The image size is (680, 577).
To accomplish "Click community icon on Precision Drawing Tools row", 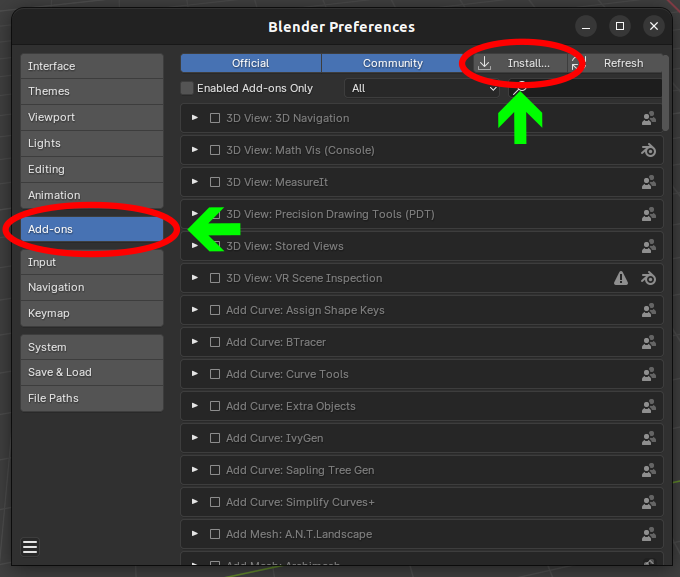I will click(649, 214).
